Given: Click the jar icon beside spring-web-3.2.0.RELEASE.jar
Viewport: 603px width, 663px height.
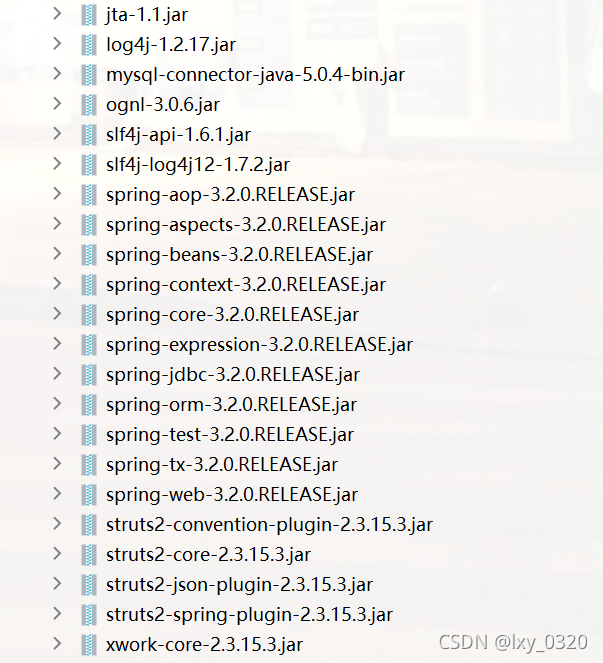Looking at the screenshot, I should (89, 495).
